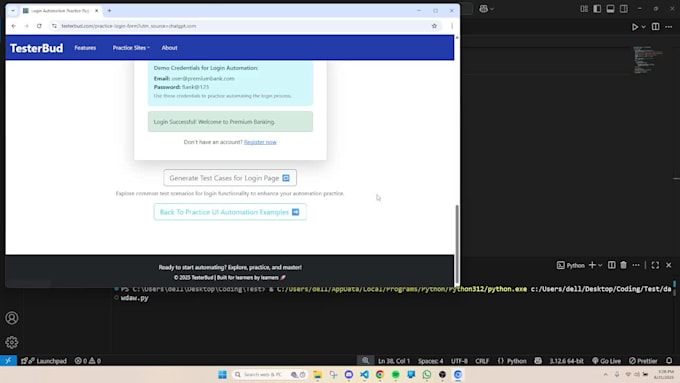The image size is (680, 383).
Task: Run the Python file with play icon
Action: pyautogui.click(x=635, y=27)
